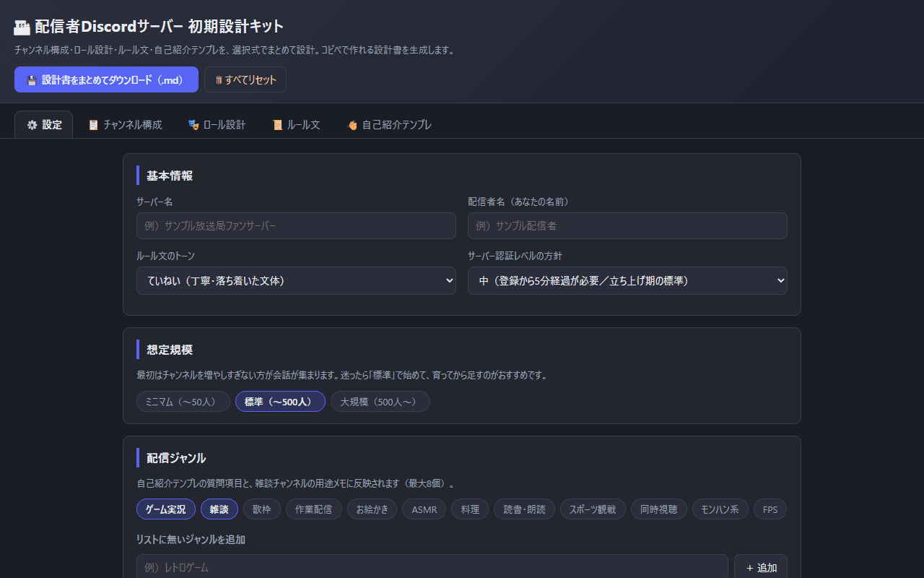
Task: Open the ルール文のトーン dropdown
Action: point(296,280)
